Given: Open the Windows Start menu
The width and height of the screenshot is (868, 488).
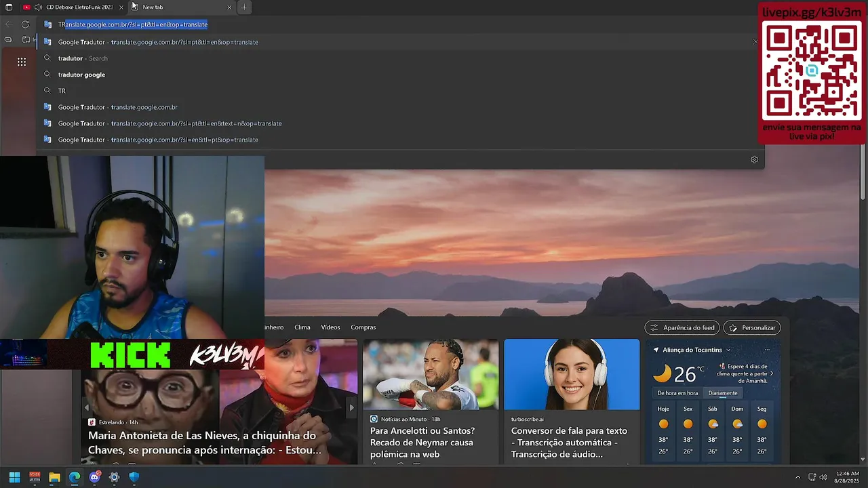Looking at the screenshot, I should click(x=14, y=477).
